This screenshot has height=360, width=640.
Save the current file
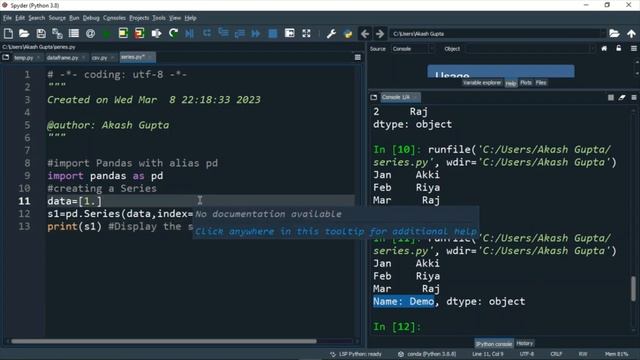tap(41, 33)
